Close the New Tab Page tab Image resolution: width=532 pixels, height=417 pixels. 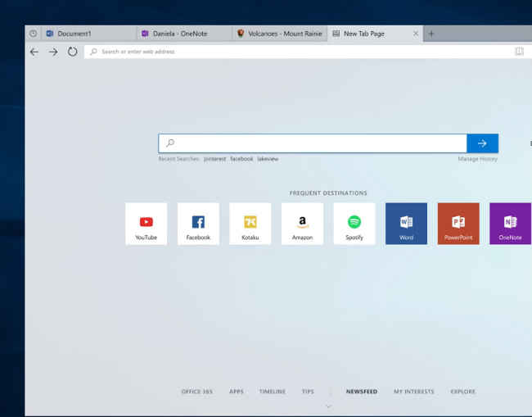click(x=416, y=34)
